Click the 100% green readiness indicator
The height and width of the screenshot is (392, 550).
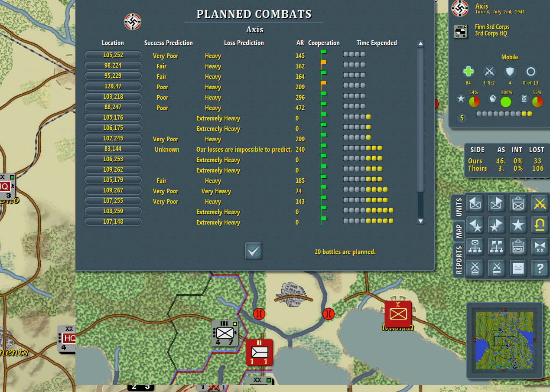(506, 102)
